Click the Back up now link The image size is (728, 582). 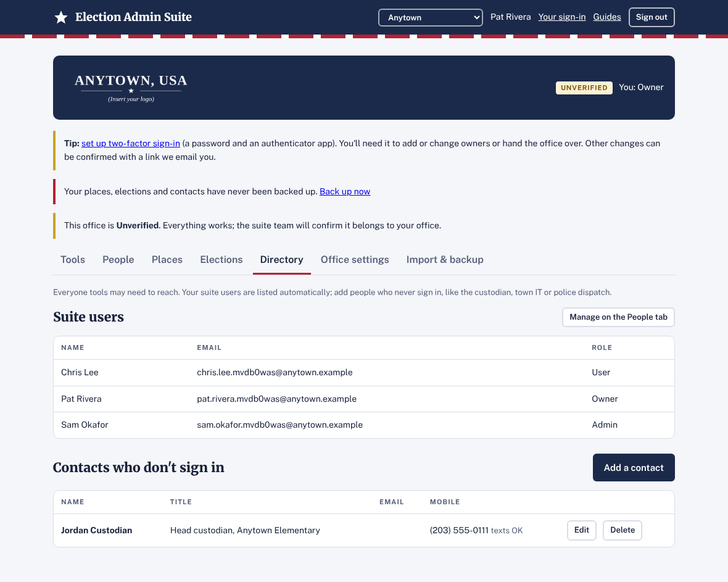(345, 191)
